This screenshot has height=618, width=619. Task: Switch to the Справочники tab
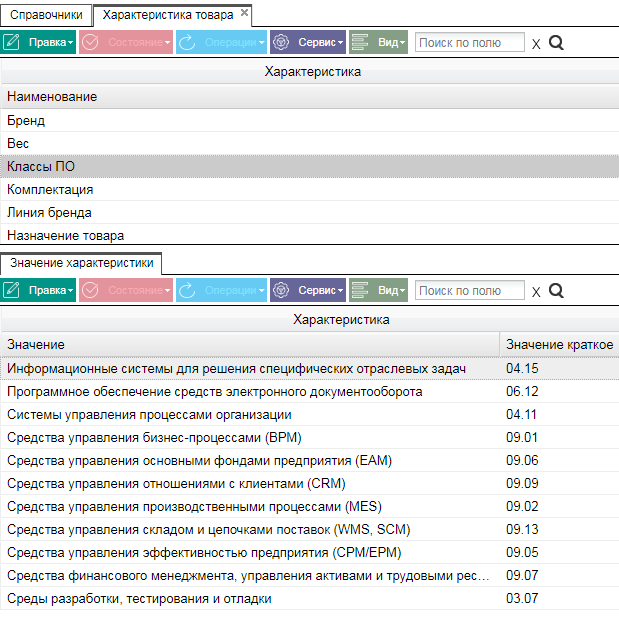point(46,15)
